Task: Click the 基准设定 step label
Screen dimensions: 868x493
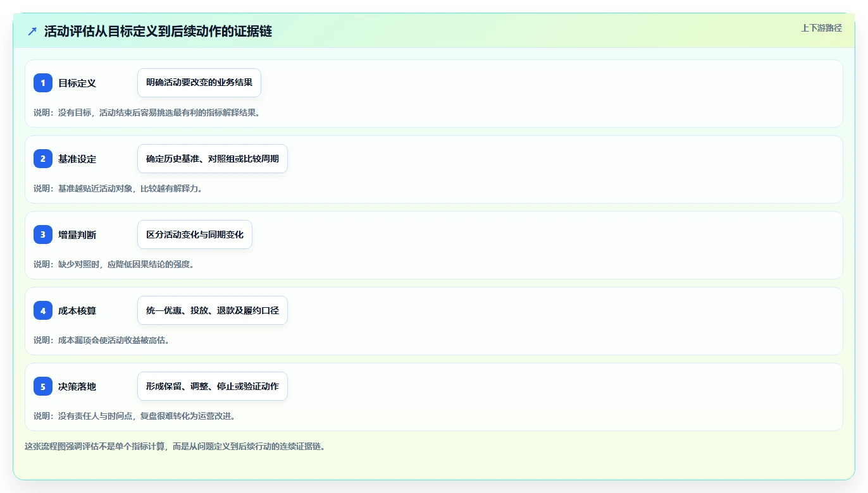Action: (77, 159)
